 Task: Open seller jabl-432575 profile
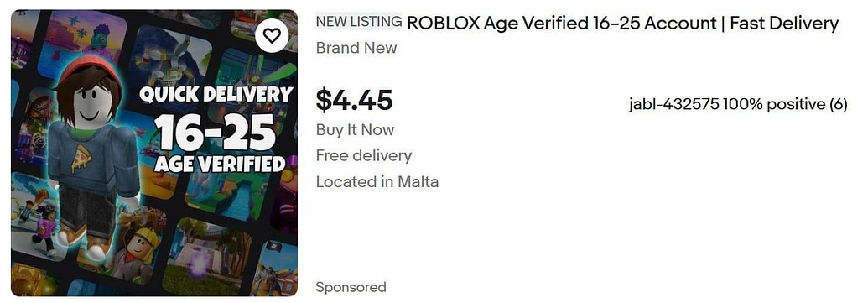[673, 103]
